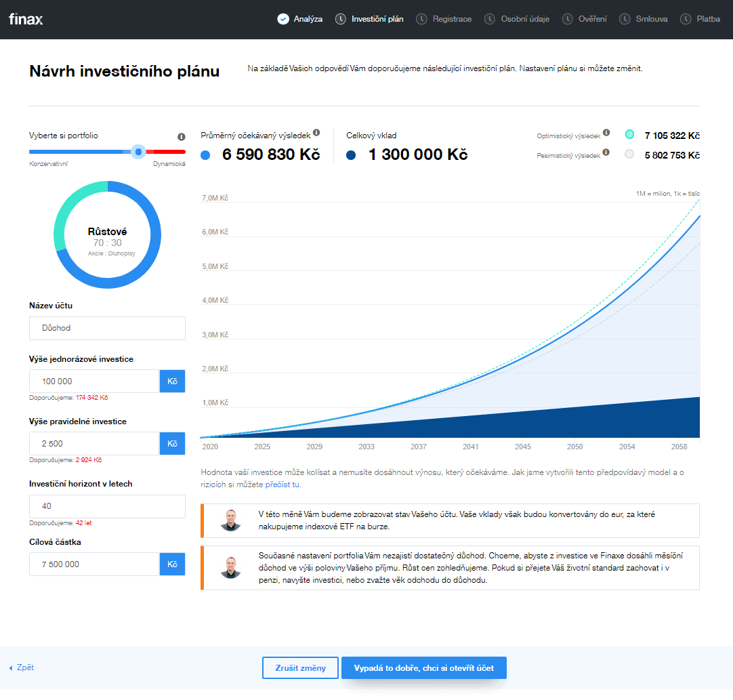Screen dimensions: 733x700
Task: Click info icon next to Pesimistický výsledek
Action: click(x=606, y=152)
